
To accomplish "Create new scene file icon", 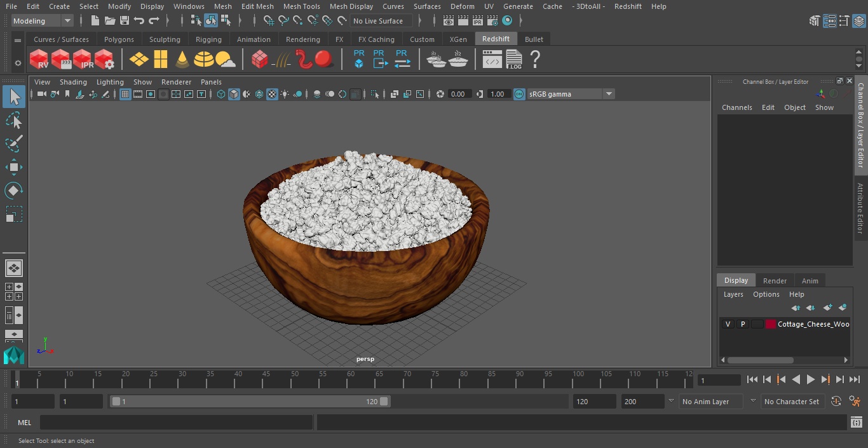I will (95, 21).
